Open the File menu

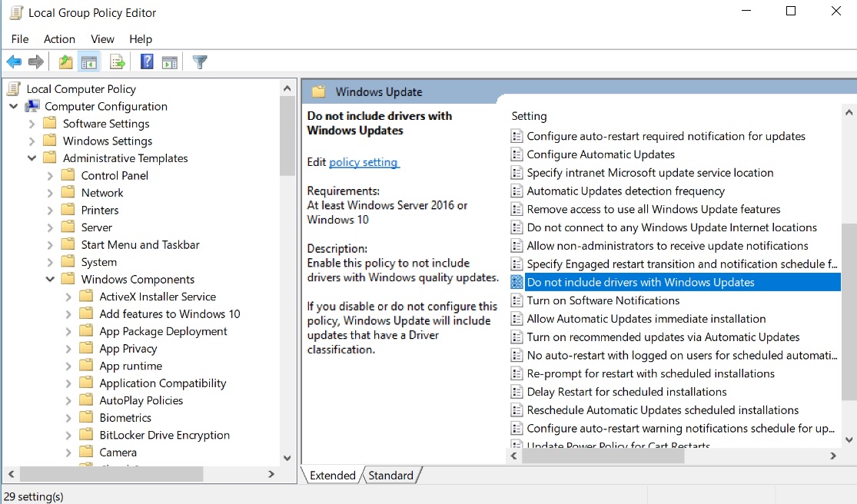click(x=20, y=38)
